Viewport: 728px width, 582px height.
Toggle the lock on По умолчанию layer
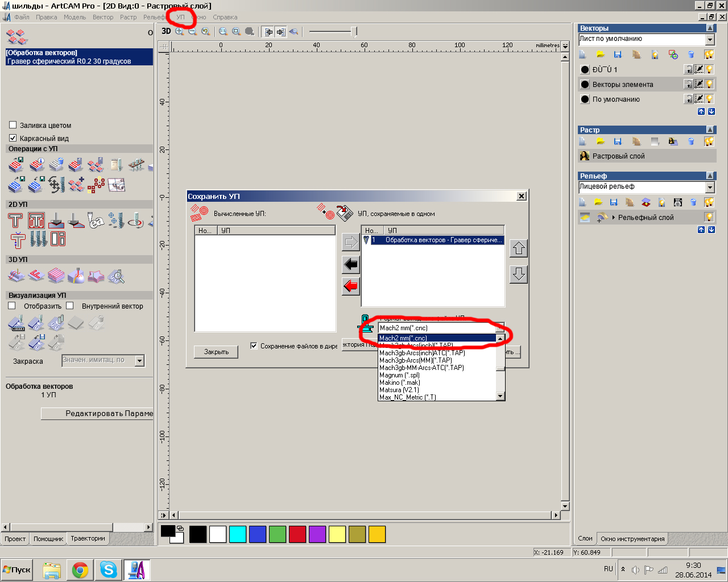tap(688, 99)
